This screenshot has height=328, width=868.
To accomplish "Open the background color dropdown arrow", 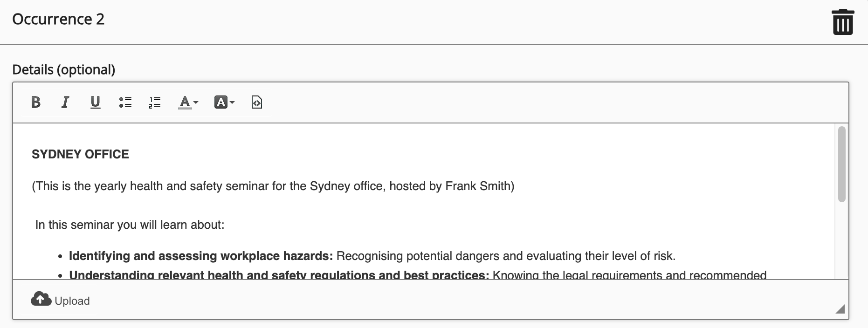I will point(232,102).
